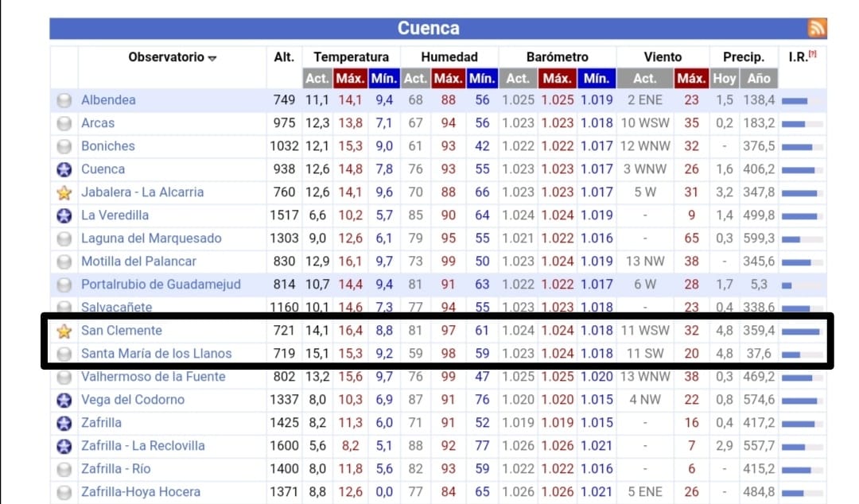Click the blue star badge next to Vega del Codorno
This screenshot has height=504, width=859.
[64, 400]
